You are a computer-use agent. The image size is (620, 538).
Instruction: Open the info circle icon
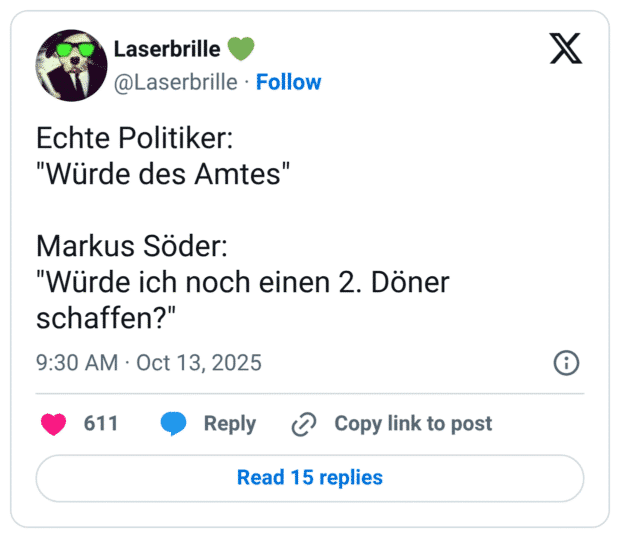click(566, 362)
